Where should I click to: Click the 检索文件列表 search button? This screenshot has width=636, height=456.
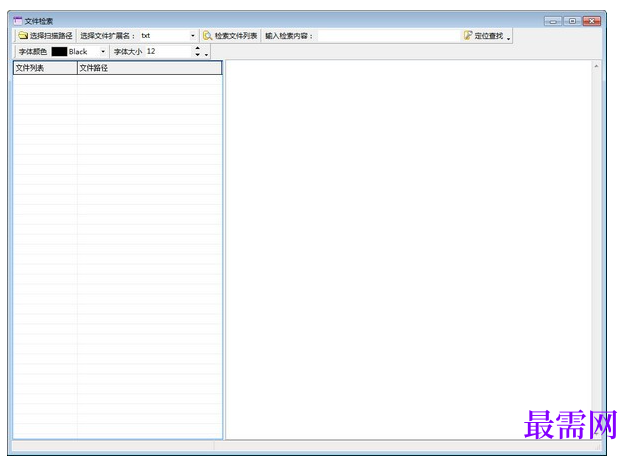pos(230,36)
